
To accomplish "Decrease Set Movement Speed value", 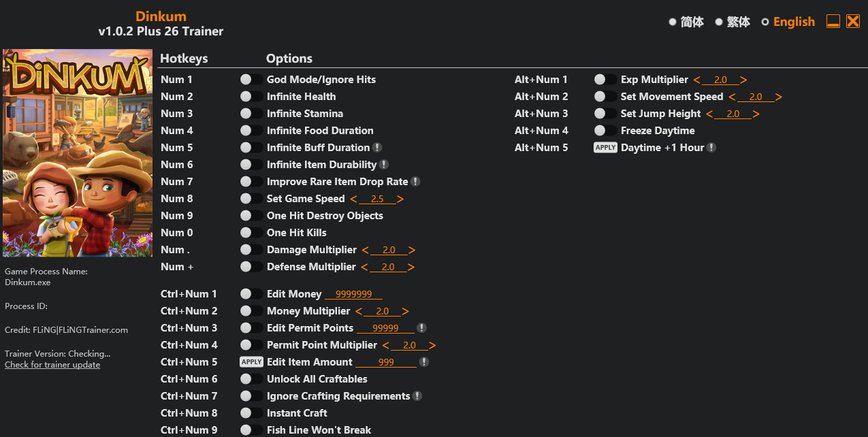I will 732,97.
